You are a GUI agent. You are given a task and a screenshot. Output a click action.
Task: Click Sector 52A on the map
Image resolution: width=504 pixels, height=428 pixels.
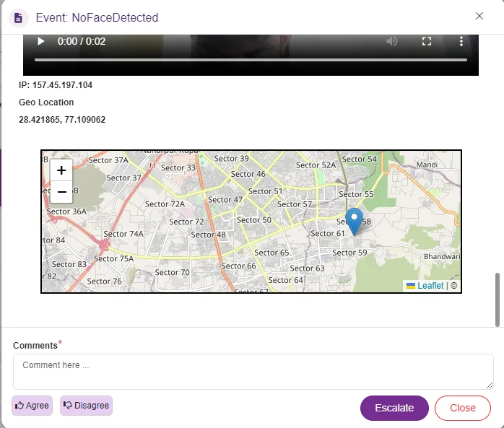click(316, 165)
